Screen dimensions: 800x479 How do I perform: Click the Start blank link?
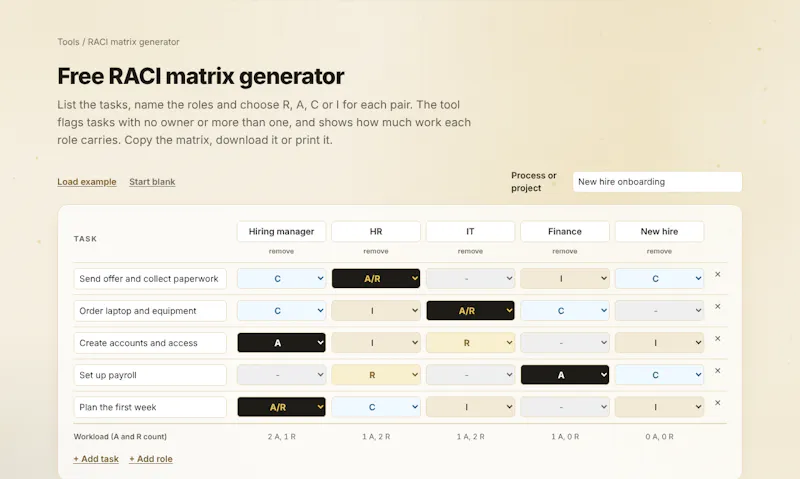tap(152, 182)
